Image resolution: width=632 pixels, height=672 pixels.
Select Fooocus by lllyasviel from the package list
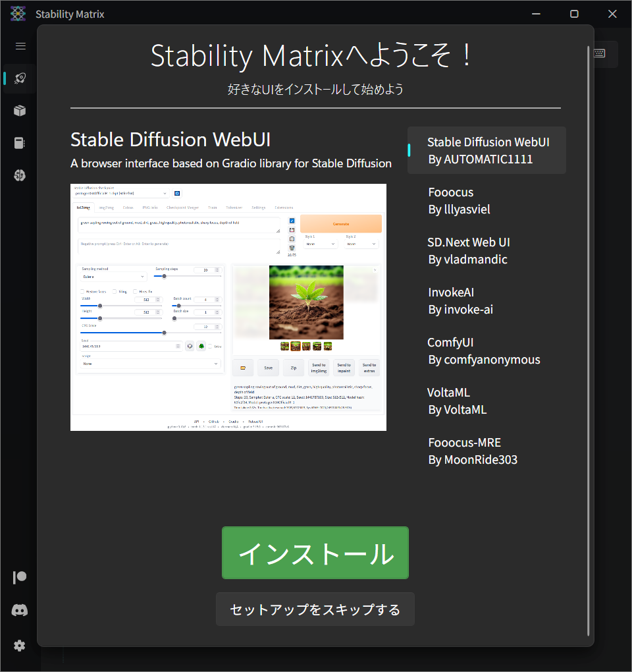[x=487, y=200]
